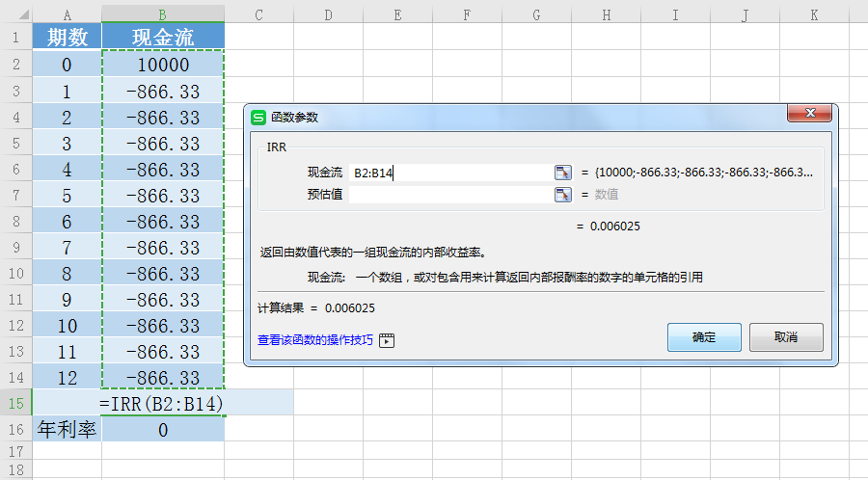868x480 pixels.
Task: Open the video tips icon next to the link
Action: click(x=387, y=340)
